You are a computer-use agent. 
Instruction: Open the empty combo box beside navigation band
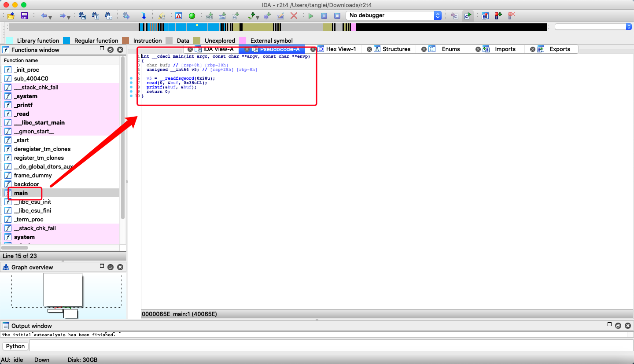(x=593, y=27)
